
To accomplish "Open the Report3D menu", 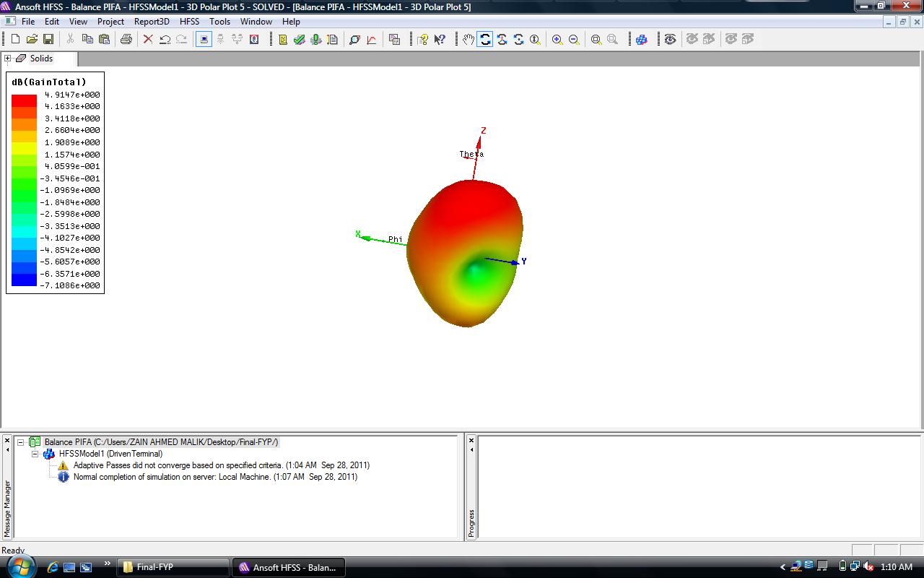I will (x=152, y=22).
